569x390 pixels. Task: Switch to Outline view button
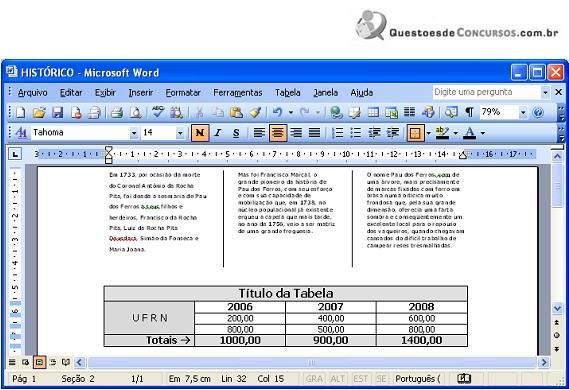pyautogui.click(x=53, y=362)
